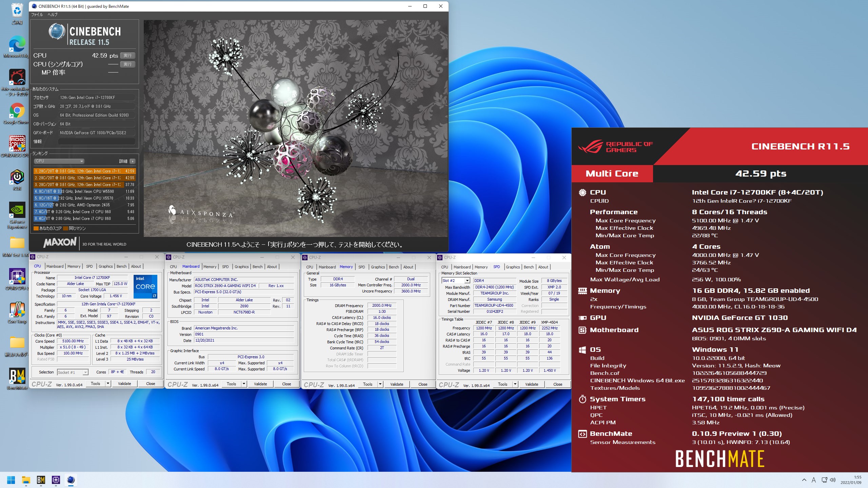Click the 同じマシン brown legend swatch
The width and height of the screenshot is (868, 488).
pos(66,228)
